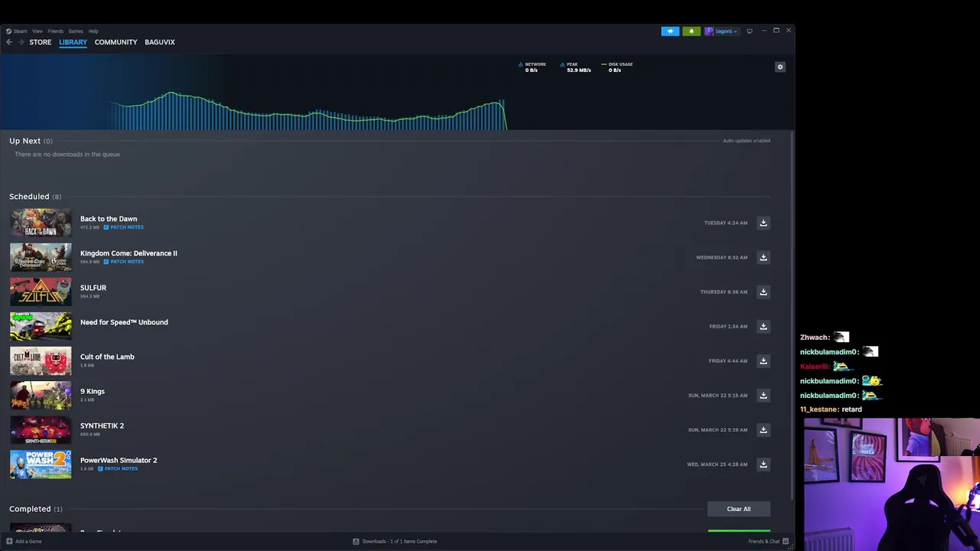This screenshot has height=551, width=980.
Task: Switch to the STORE tab
Action: [x=41, y=42]
